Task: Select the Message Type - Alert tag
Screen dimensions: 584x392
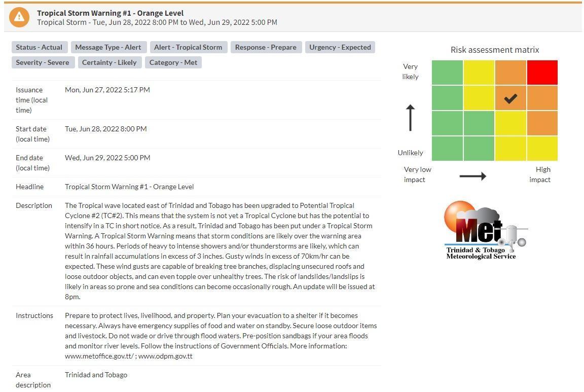Action: pos(108,47)
